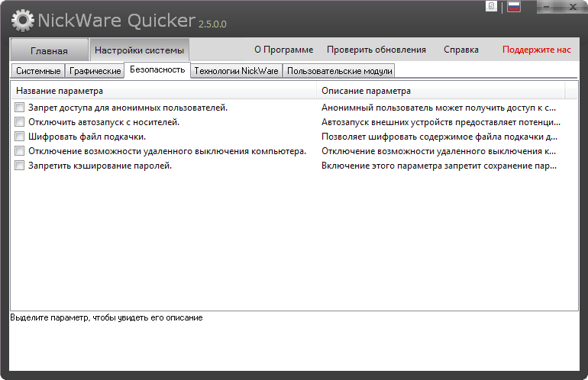This screenshot has height=380, width=588.
Task: Click row label 'Запрет доступа для анонимных пользователей.'
Action: 128,108
